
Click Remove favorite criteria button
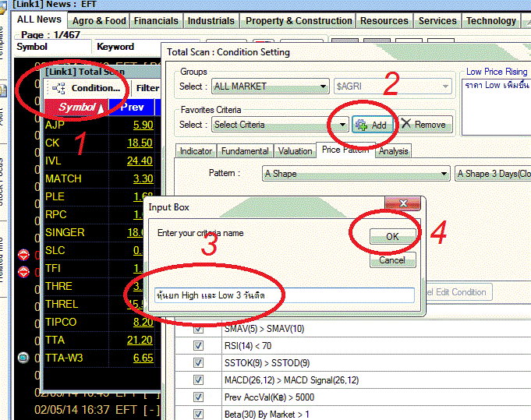tap(425, 125)
